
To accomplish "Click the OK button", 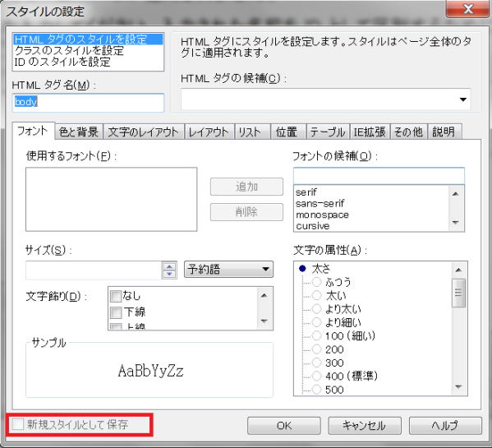I will coord(284,426).
